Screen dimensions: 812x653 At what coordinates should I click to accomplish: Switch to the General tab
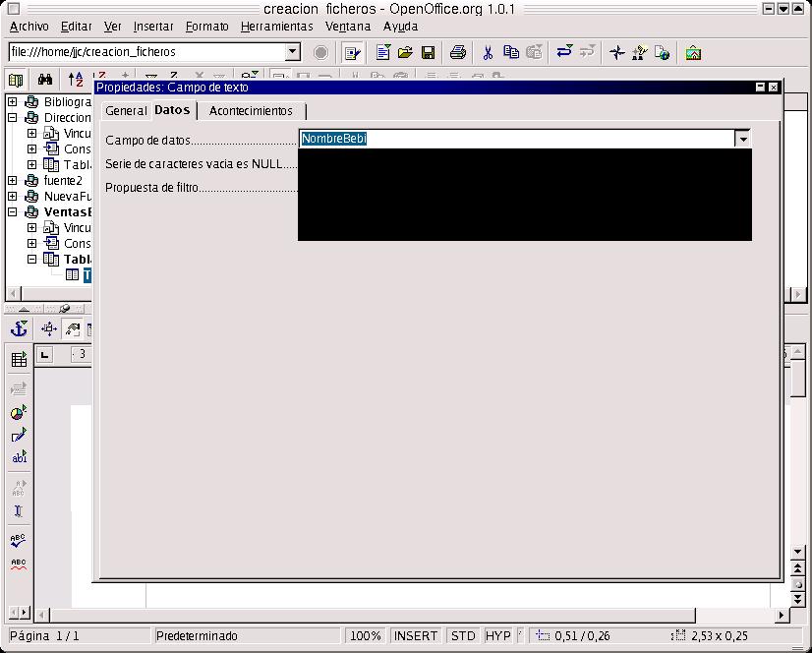[x=126, y=111]
